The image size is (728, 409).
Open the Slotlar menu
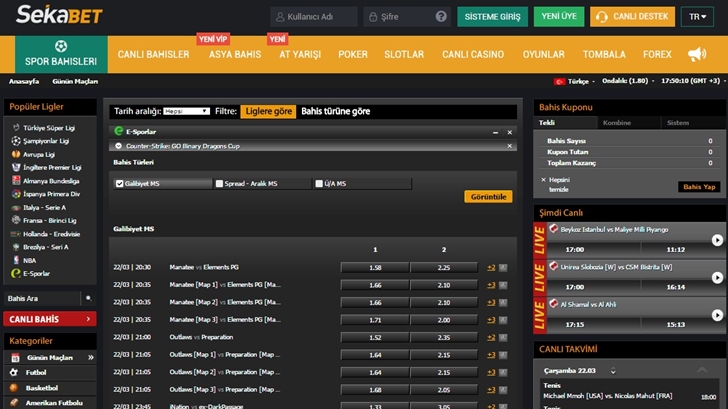tap(404, 55)
